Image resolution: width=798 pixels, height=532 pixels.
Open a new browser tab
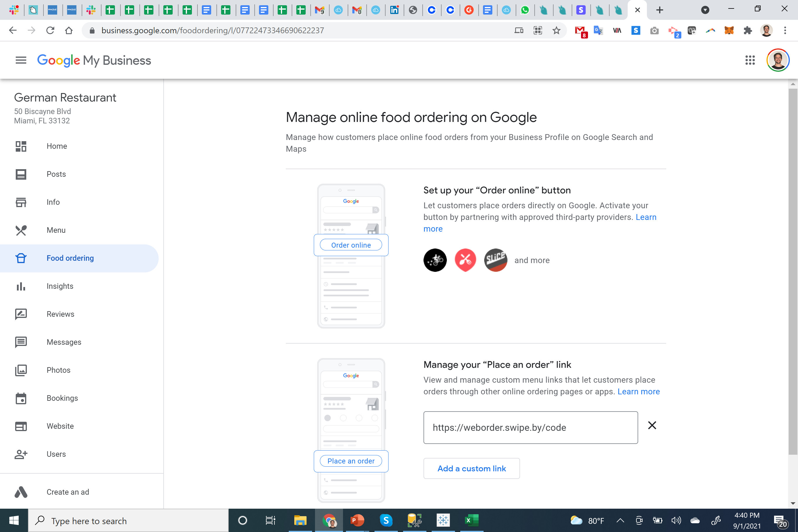tap(659, 10)
